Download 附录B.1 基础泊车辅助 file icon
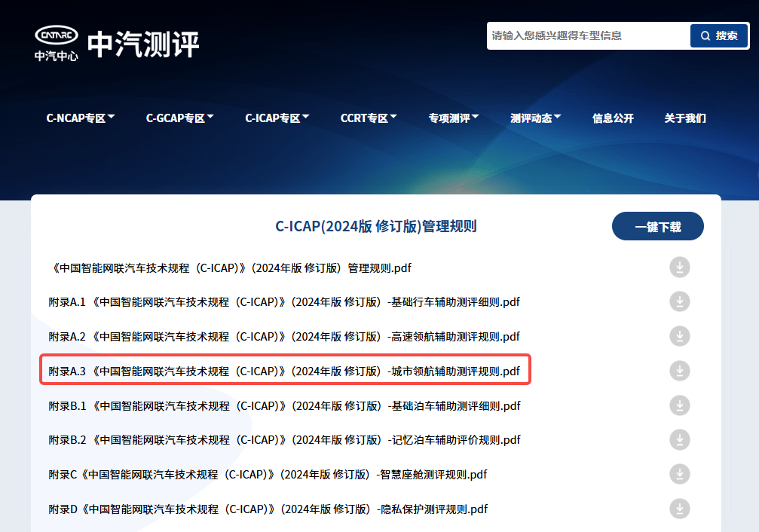The width and height of the screenshot is (759, 532). point(680,405)
